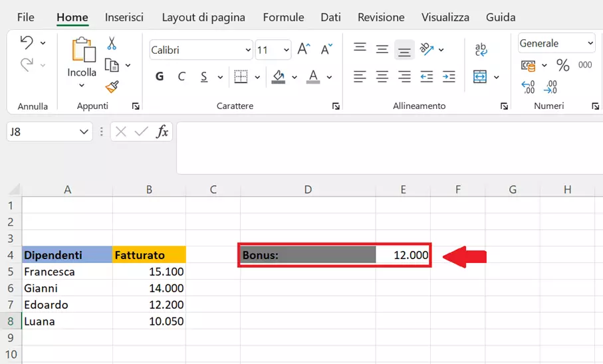
Task: Open the Appunti clipboard dialog launcher
Action: (x=136, y=106)
